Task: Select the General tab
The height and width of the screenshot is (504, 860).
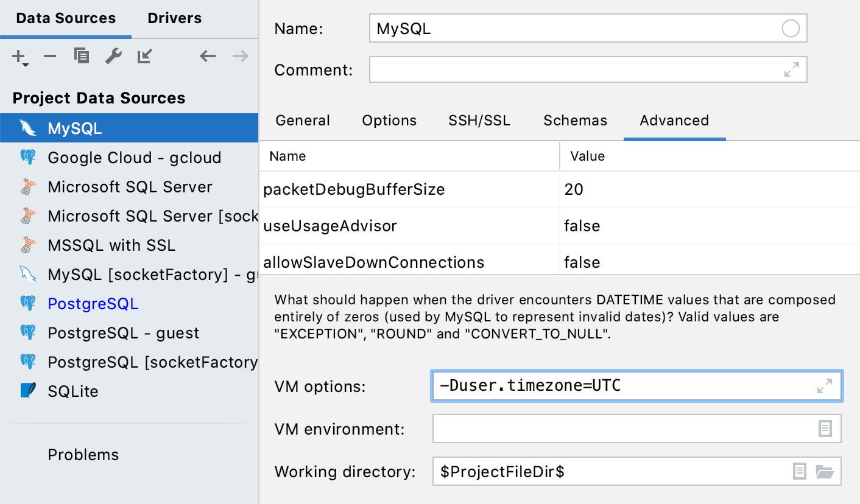Action: click(x=303, y=121)
